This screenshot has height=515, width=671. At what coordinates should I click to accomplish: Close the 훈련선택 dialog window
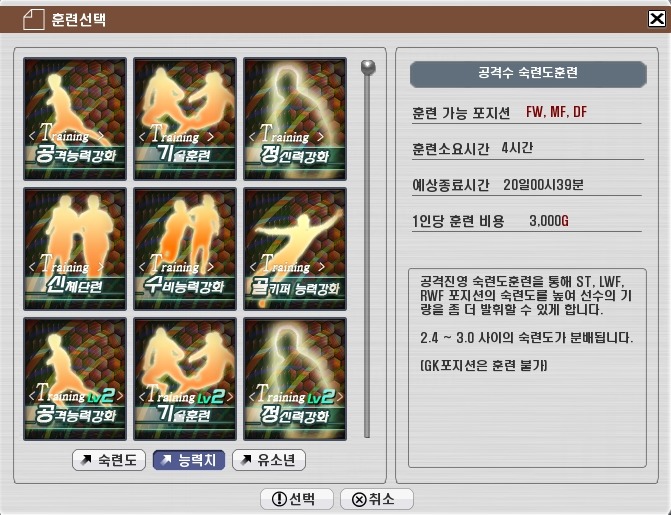click(x=656, y=19)
